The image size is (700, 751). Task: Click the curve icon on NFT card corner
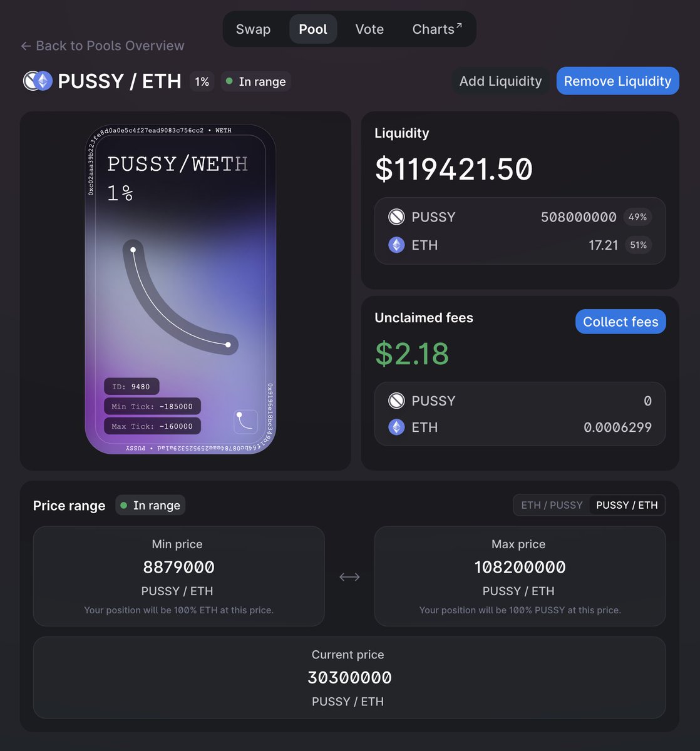[246, 422]
